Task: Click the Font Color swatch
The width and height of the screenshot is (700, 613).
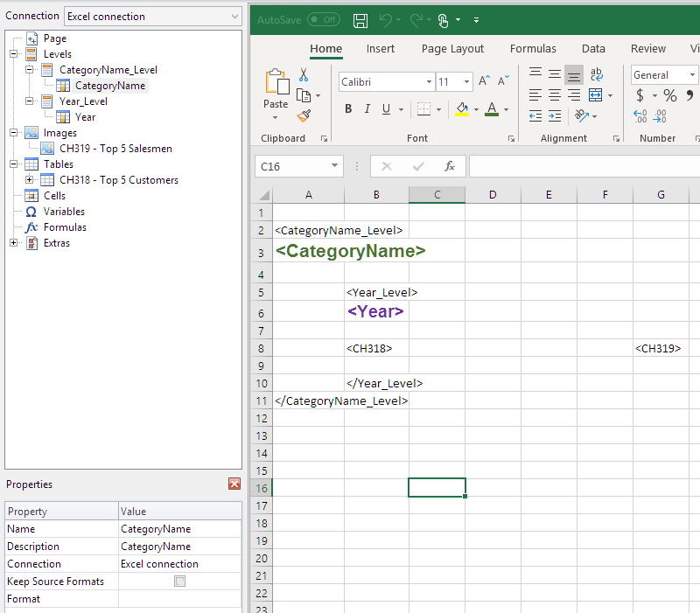Action: [x=493, y=108]
